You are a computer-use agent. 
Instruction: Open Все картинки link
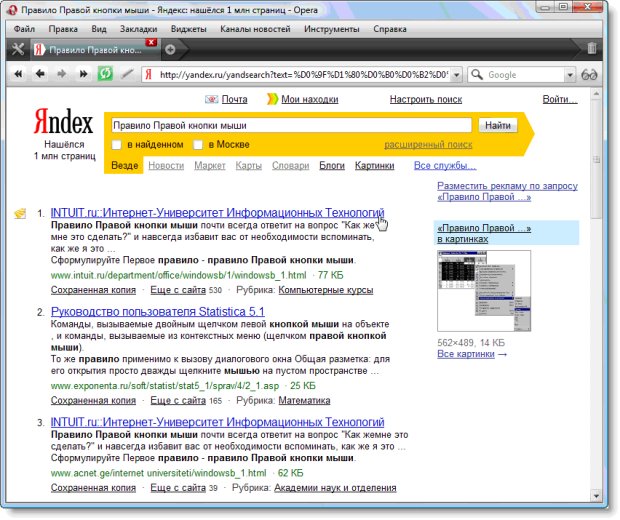[466, 354]
